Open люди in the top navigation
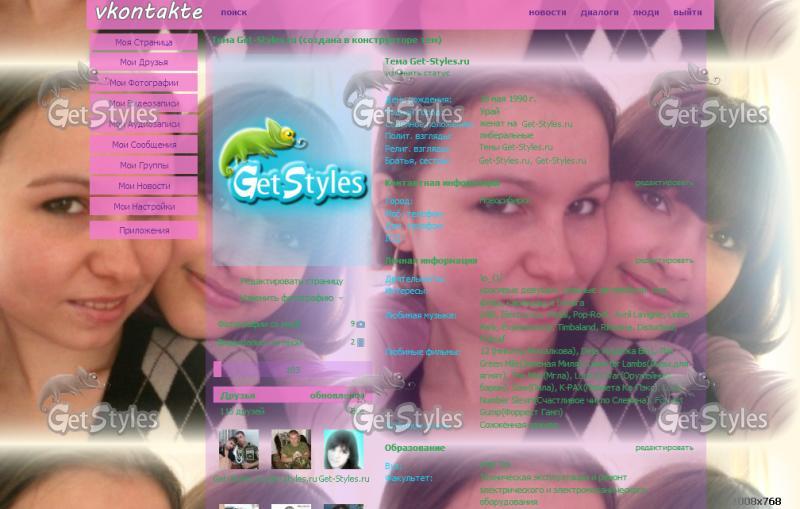Image resolution: width=800 pixels, height=509 pixels. [646, 12]
